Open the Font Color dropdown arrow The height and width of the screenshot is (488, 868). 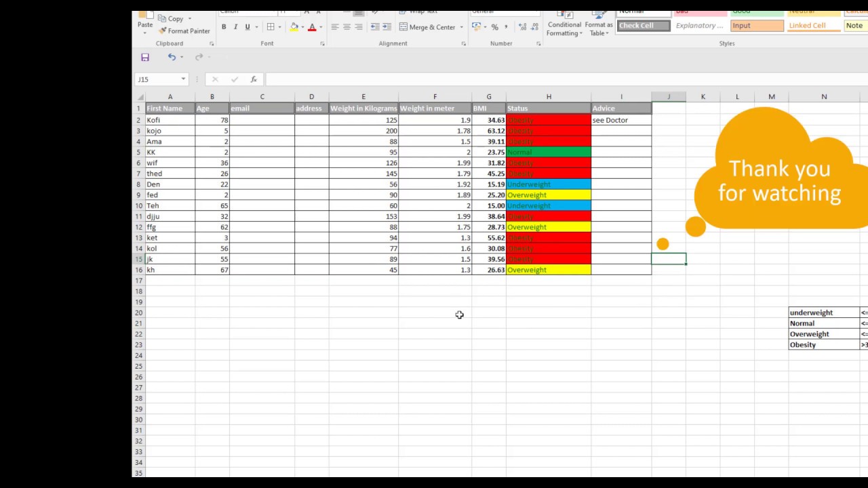tap(321, 27)
